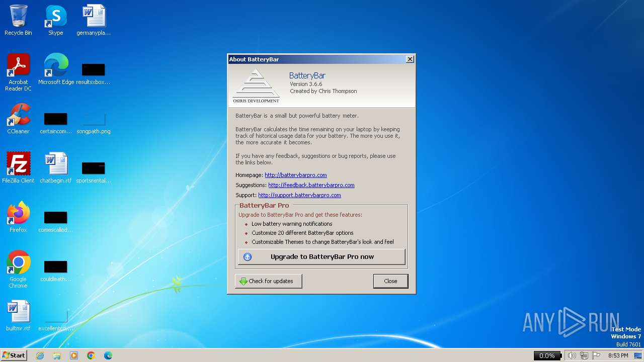Open the Start menu
Viewport: 644px width, 362px height.
14,355
